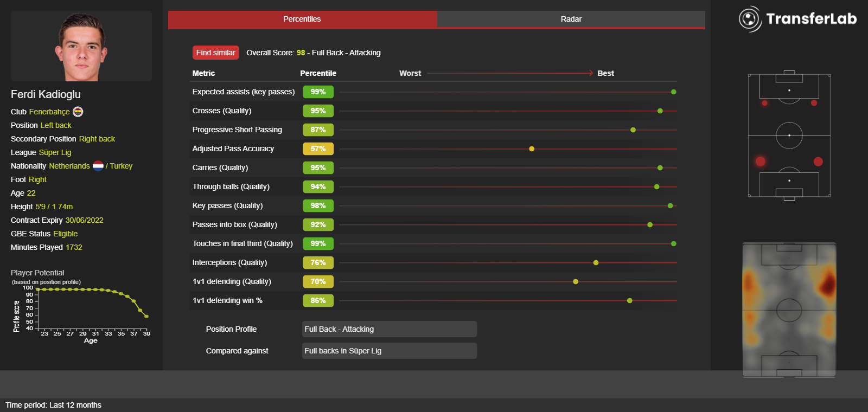Image resolution: width=868 pixels, height=412 pixels.
Task: Select the 1v1 defending win % metric
Action: [x=227, y=300]
